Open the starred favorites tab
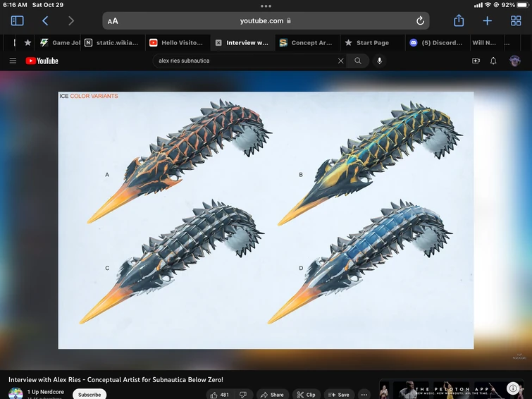 click(x=27, y=43)
